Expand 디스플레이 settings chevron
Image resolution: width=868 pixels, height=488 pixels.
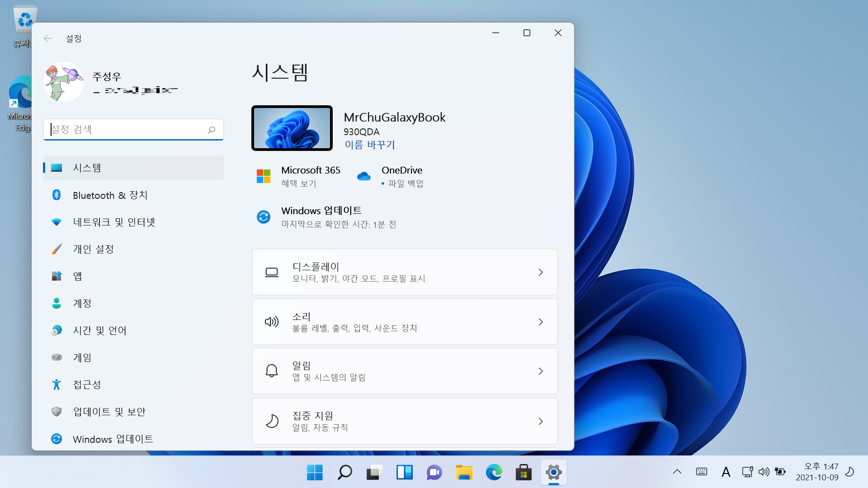(x=541, y=272)
